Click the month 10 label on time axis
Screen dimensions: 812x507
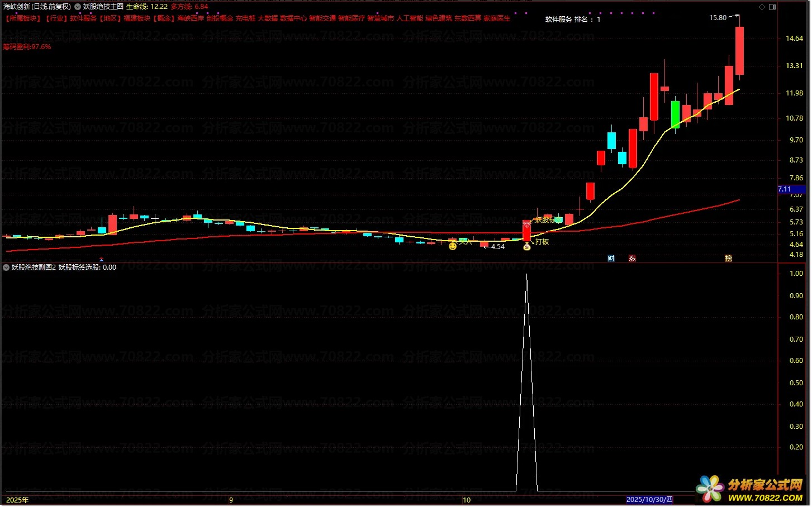click(467, 500)
